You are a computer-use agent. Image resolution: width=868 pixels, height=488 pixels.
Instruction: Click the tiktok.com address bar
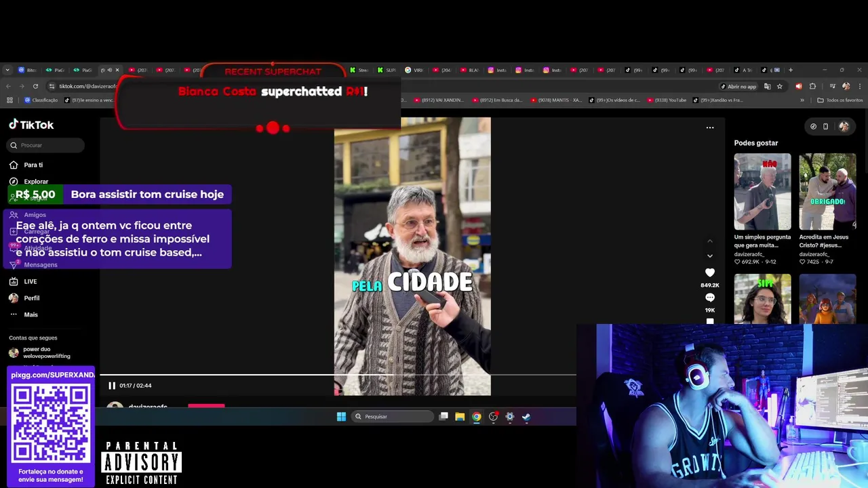coord(87,86)
